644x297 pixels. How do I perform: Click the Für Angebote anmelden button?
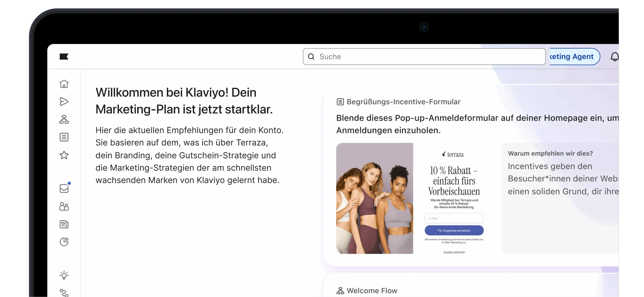[x=454, y=230]
